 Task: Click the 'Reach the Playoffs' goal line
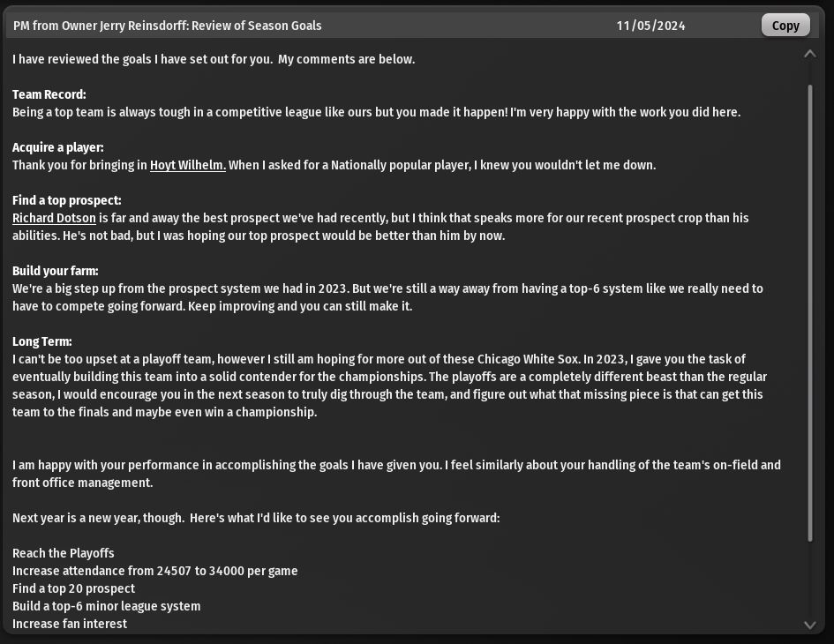click(x=64, y=553)
